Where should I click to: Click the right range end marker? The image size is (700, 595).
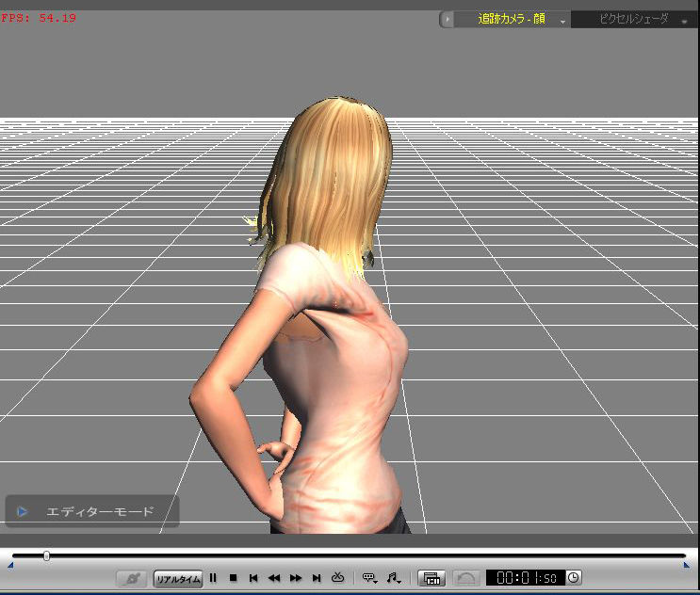[x=687, y=566]
